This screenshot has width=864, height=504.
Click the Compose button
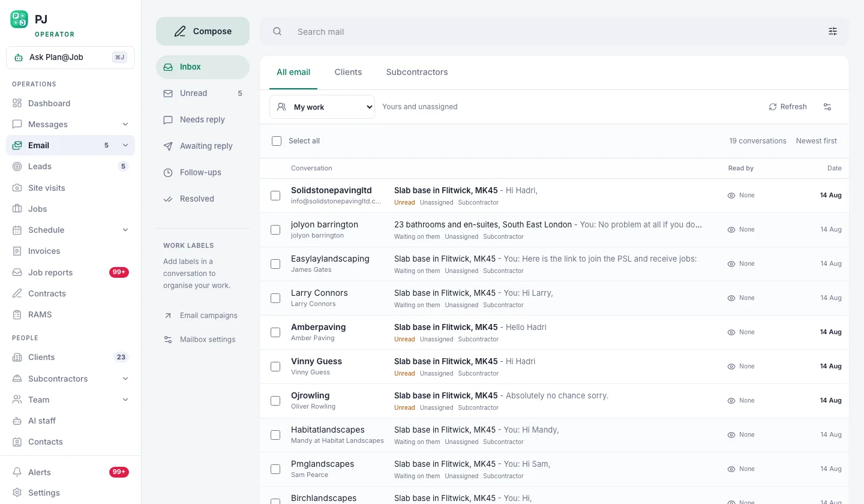pos(203,31)
